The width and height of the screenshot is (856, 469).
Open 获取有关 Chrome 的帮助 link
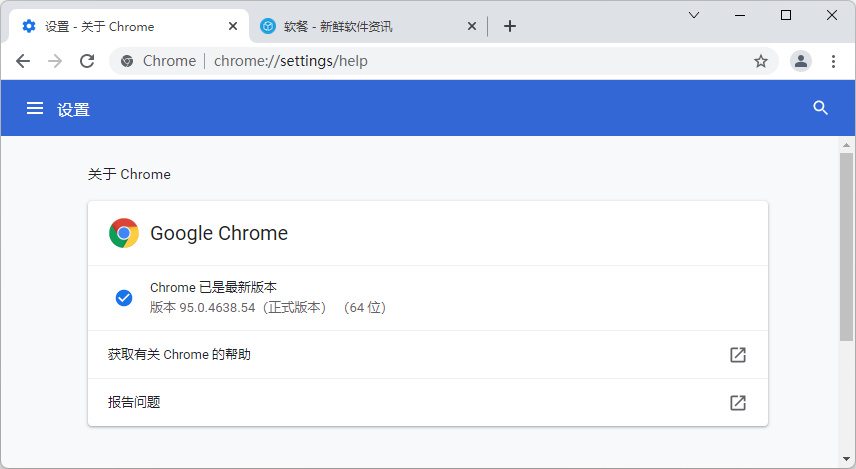pyautogui.click(x=428, y=354)
